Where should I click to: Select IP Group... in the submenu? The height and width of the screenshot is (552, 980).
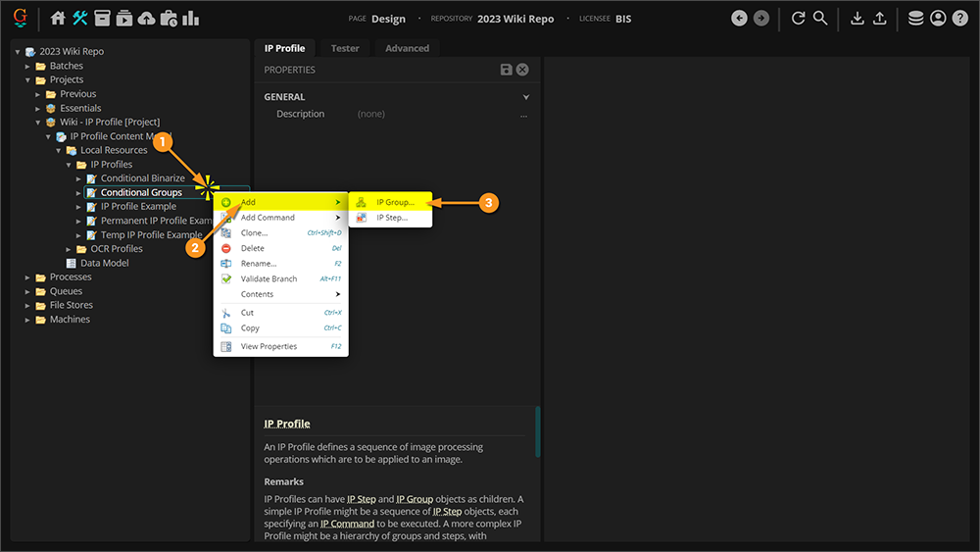pyautogui.click(x=391, y=202)
